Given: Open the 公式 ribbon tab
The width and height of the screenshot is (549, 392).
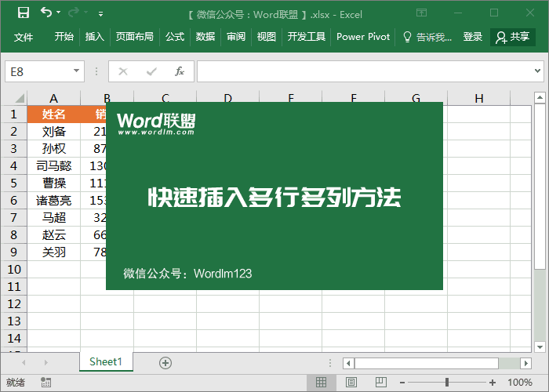Looking at the screenshot, I should pyautogui.click(x=174, y=37).
